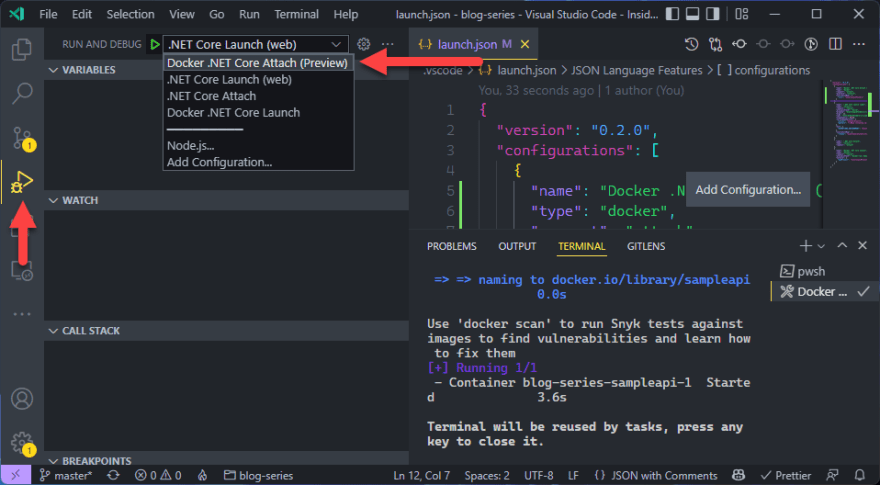Viewport: 880px width, 485px height.
Task: Open the Selection menu
Action: pos(130,14)
